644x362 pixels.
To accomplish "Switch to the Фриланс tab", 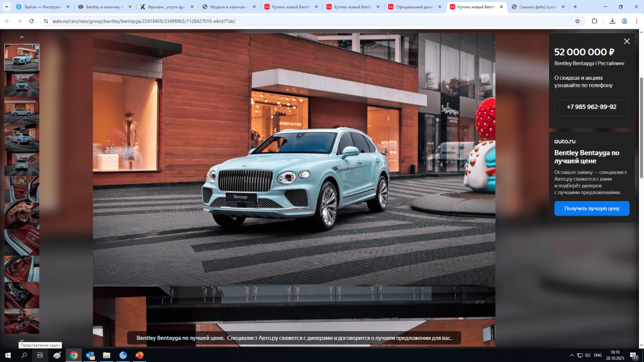I will tap(165, 7).
